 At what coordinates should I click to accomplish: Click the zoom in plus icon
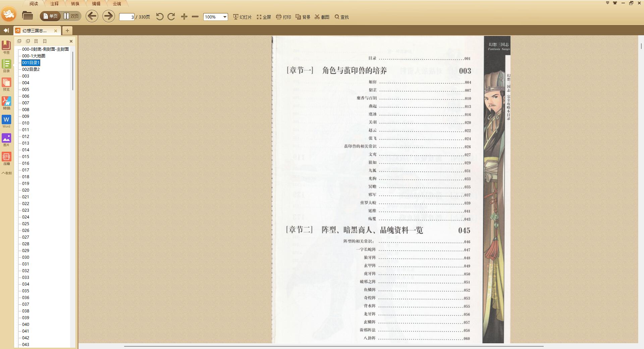pos(184,16)
